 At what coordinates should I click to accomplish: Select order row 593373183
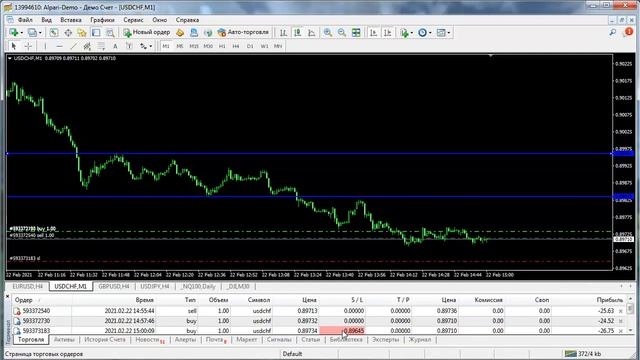[318, 331]
